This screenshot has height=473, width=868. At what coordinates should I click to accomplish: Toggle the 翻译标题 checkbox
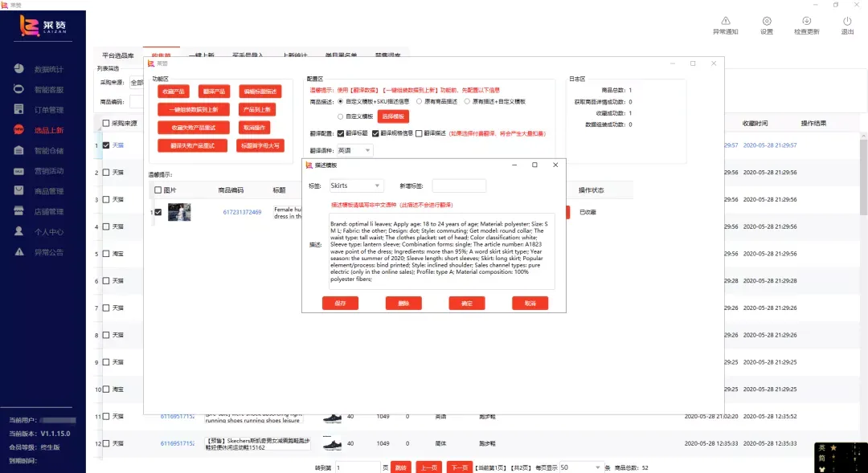click(341, 133)
